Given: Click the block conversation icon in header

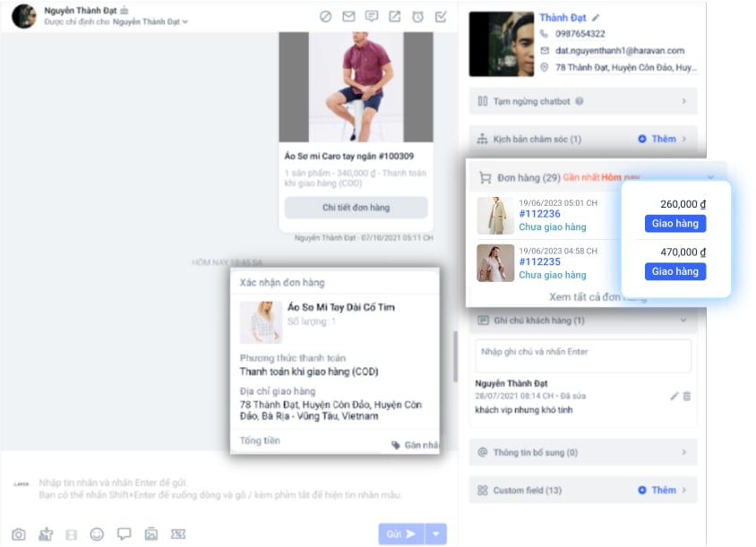Looking at the screenshot, I should (326, 16).
